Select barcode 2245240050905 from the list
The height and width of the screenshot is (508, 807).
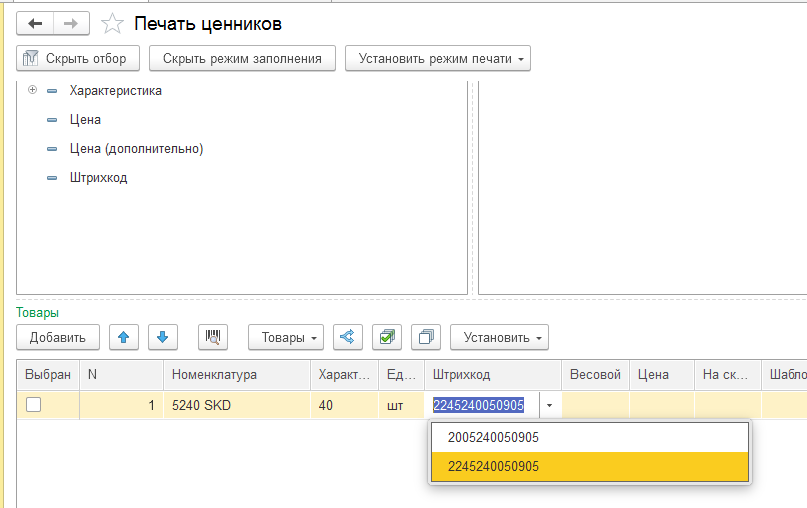494,466
